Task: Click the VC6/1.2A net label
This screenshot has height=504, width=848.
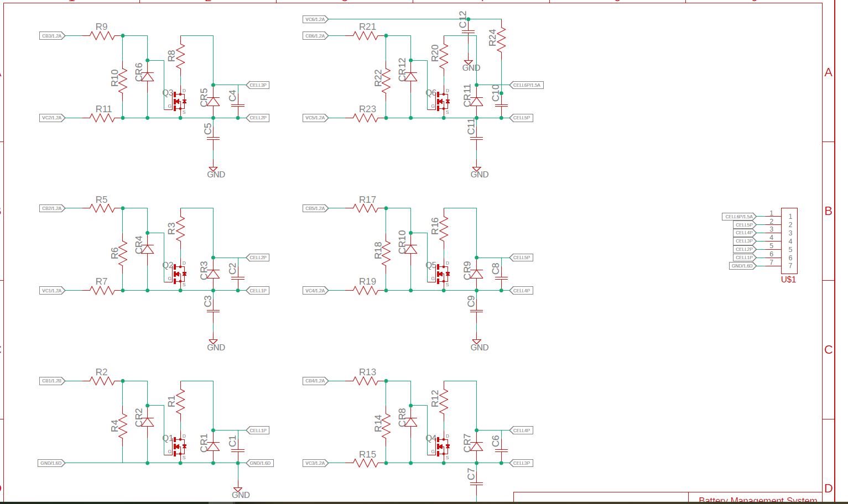Action: (316, 19)
